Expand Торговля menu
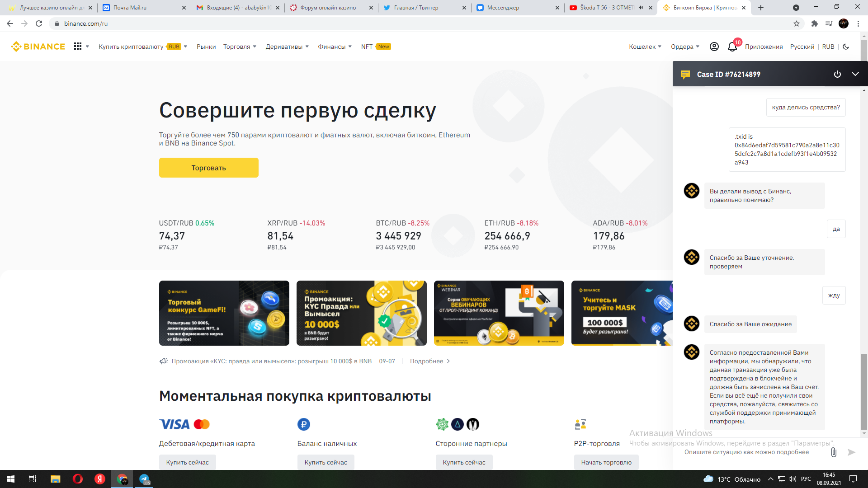The image size is (868, 488). coord(240,47)
